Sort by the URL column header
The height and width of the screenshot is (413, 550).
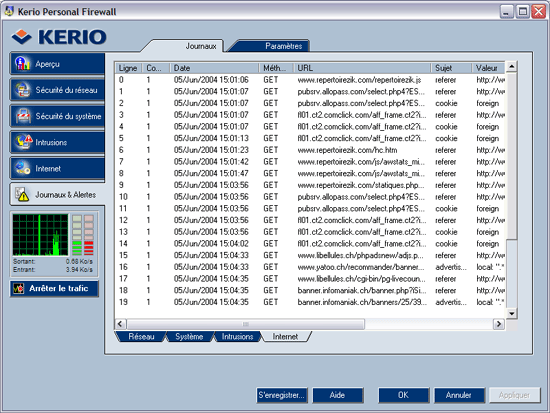362,68
